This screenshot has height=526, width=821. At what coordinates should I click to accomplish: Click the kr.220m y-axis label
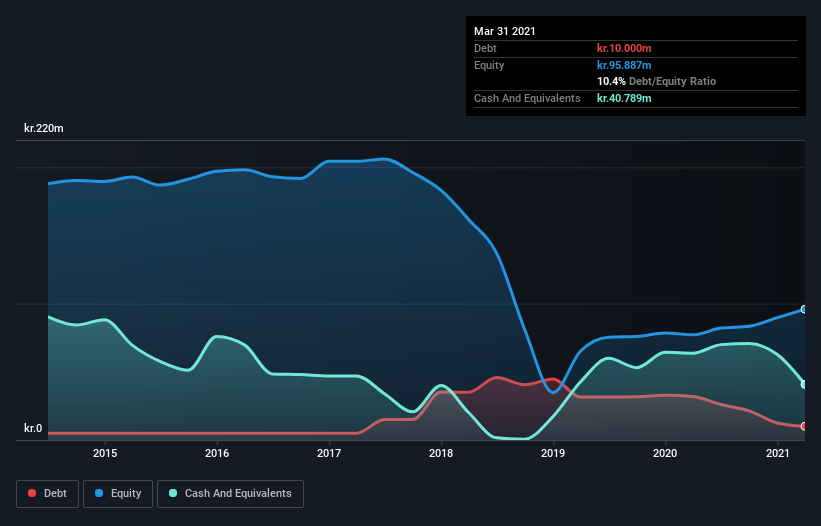coord(43,128)
